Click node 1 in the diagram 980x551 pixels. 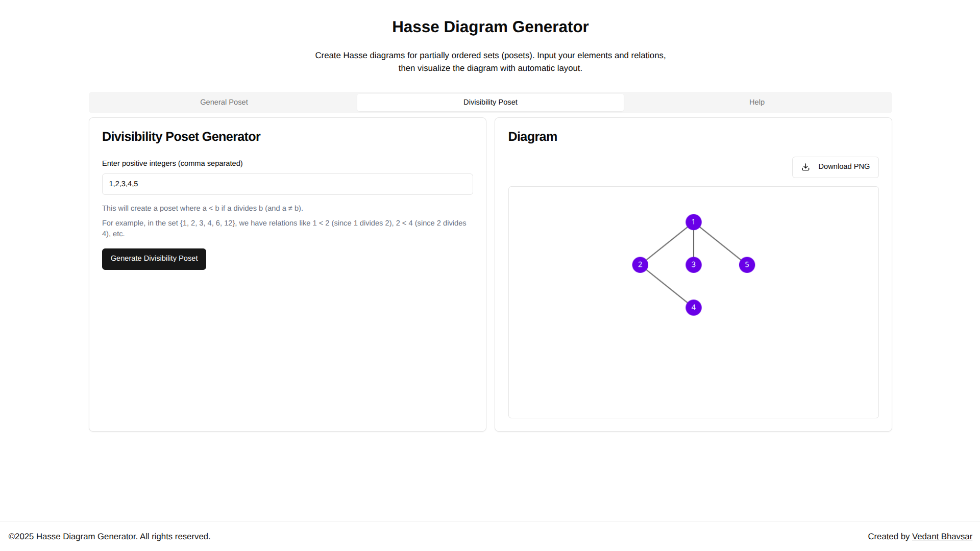tap(693, 222)
